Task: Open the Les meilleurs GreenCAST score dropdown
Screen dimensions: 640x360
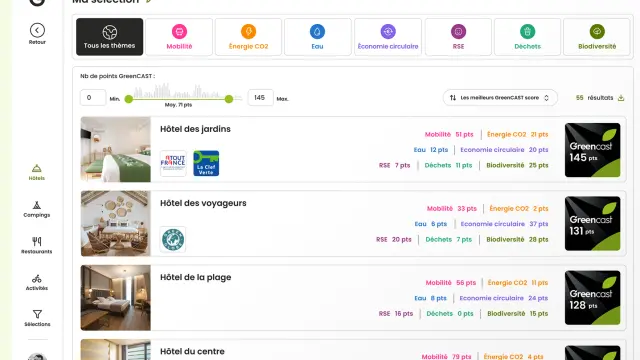Action: pyautogui.click(x=500, y=98)
